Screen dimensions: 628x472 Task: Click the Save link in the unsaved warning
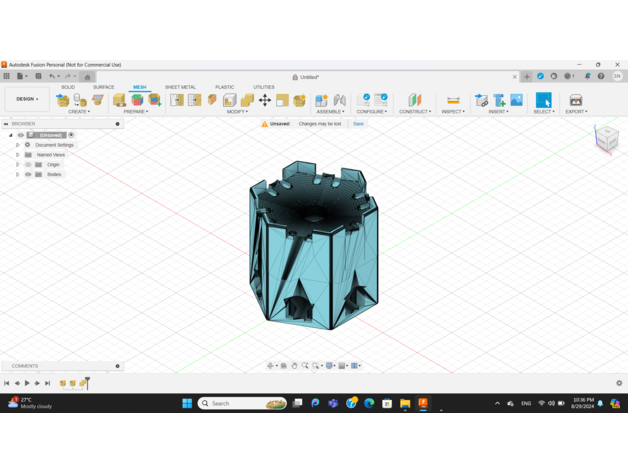tap(358, 124)
